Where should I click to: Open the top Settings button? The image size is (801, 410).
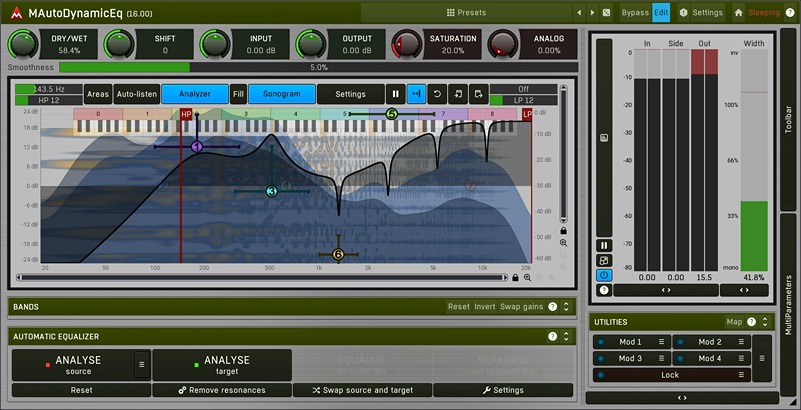tap(701, 13)
